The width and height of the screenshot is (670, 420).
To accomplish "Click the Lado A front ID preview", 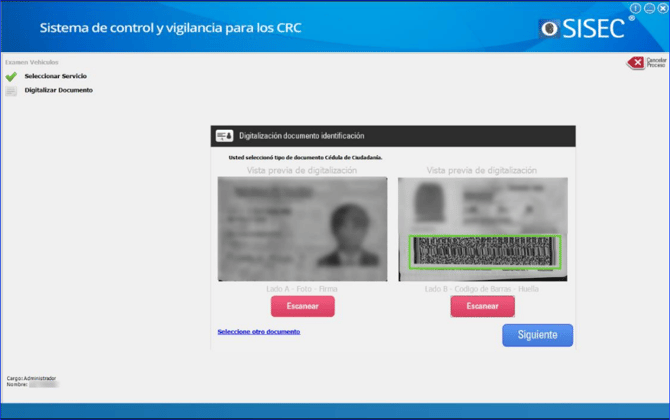I will [303, 229].
